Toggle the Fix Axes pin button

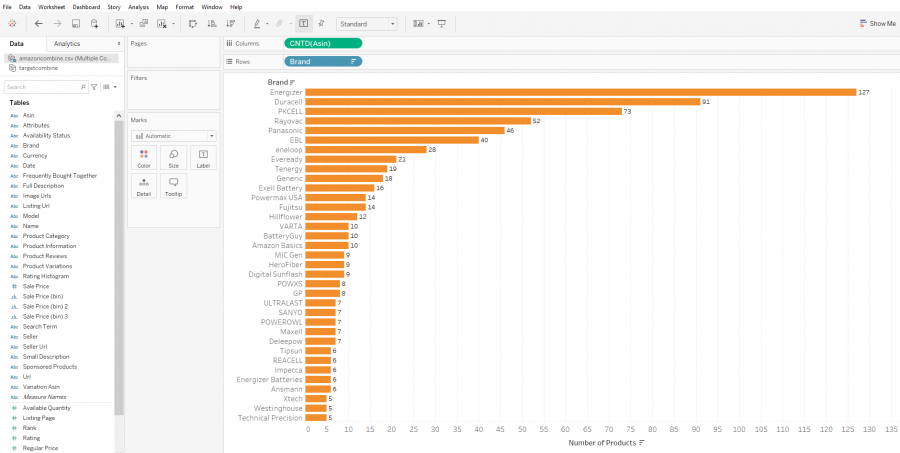[x=321, y=23]
